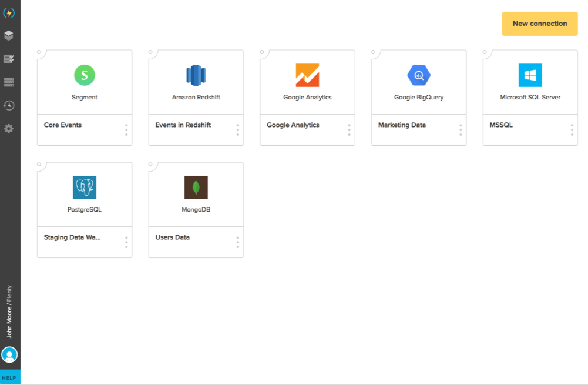Image resolution: width=588 pixels, height=385 pixels.
Task: Open the Marketing Data three-dot menu
Action: (461, 130)
